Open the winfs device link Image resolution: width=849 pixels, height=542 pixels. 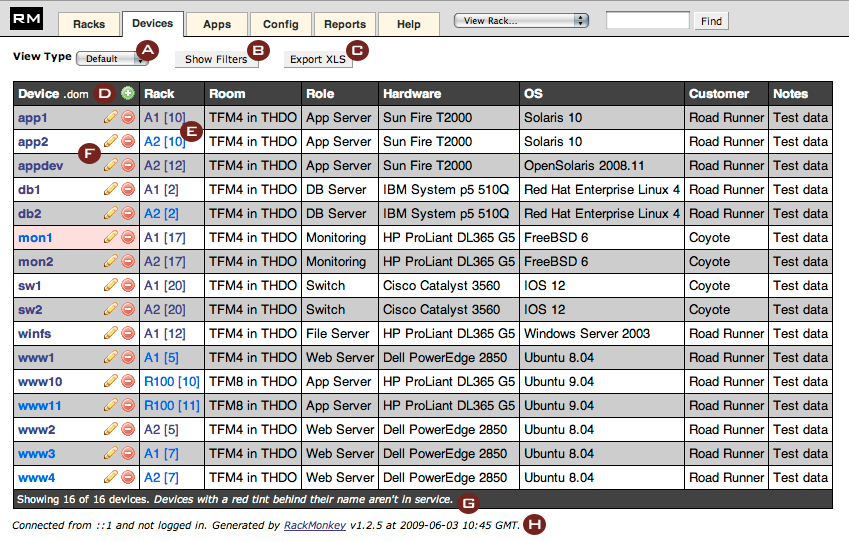tap(35, 334)
